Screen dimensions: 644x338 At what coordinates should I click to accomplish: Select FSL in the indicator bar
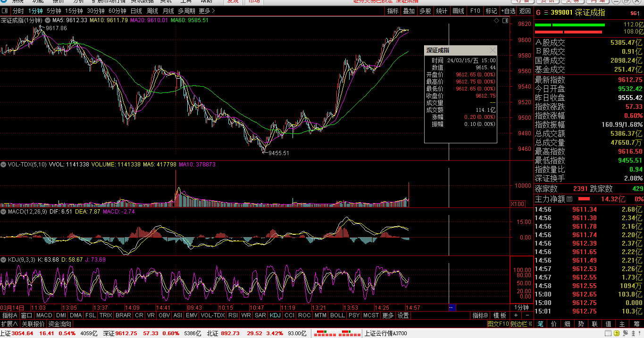pyautogui.click(x=91, y=315)
